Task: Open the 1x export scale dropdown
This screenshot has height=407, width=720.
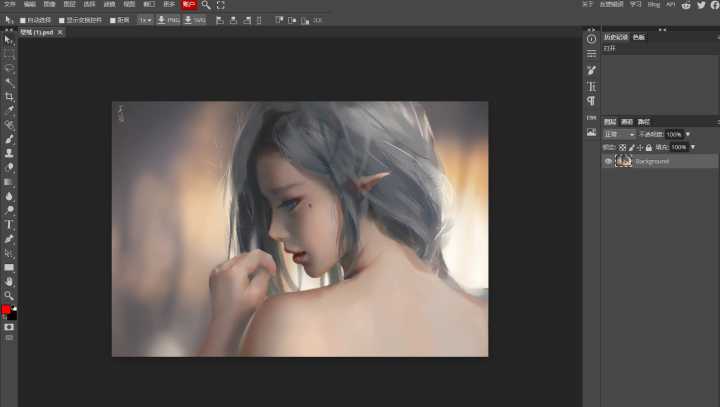Action: coord(145,20)
